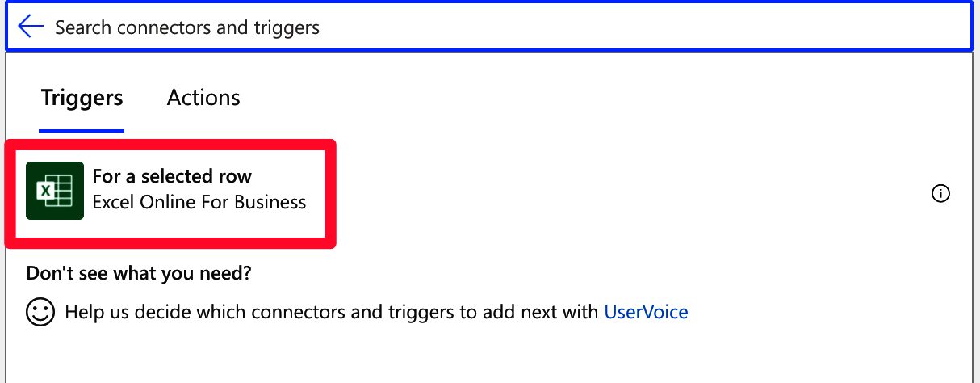This screenshot has height=383, width=980.
Task: Click the Don't see what you need heading
Action: coord(139,273)
